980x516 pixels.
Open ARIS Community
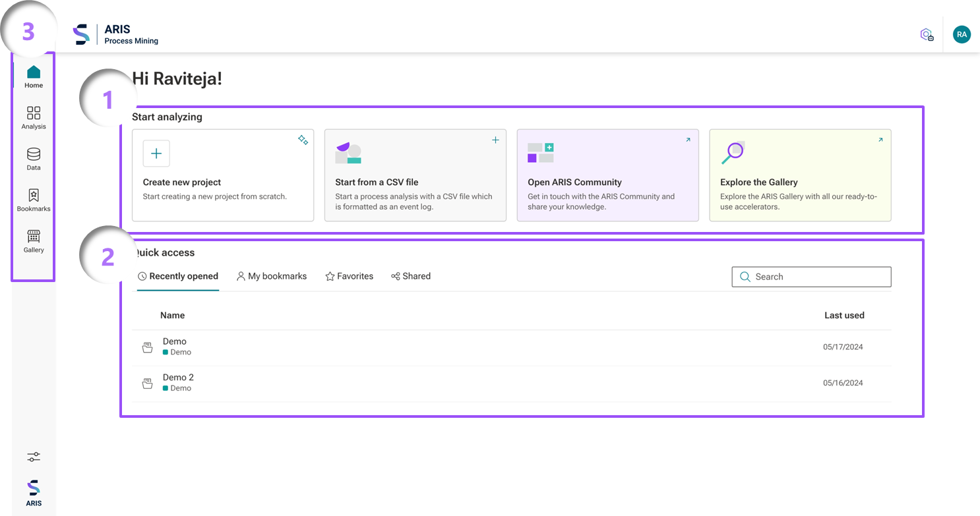(x=607, y=175)
